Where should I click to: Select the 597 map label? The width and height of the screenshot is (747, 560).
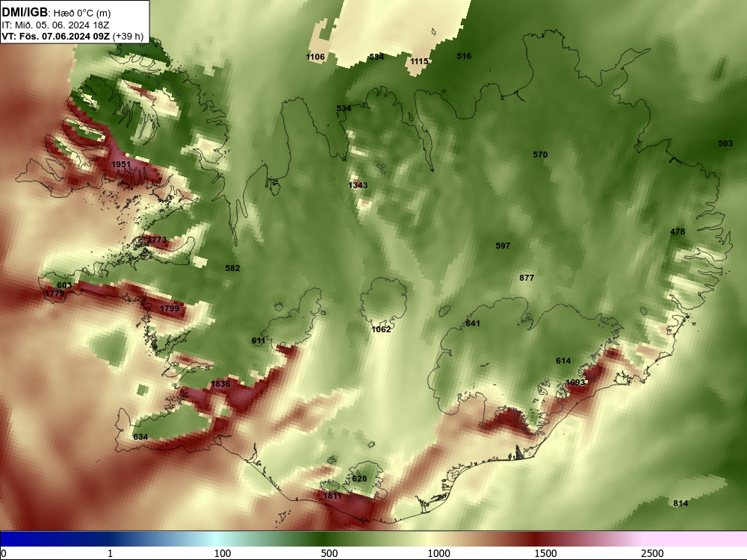point(503,246)
